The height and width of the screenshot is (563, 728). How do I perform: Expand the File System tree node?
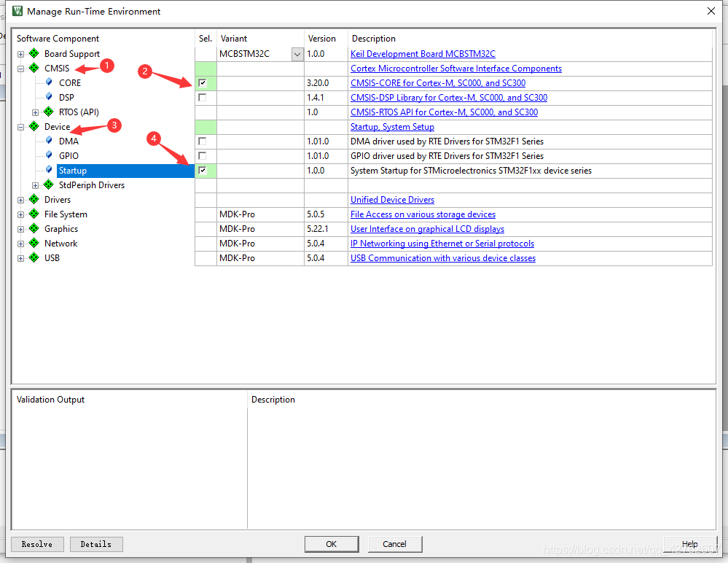click(21, 214)
